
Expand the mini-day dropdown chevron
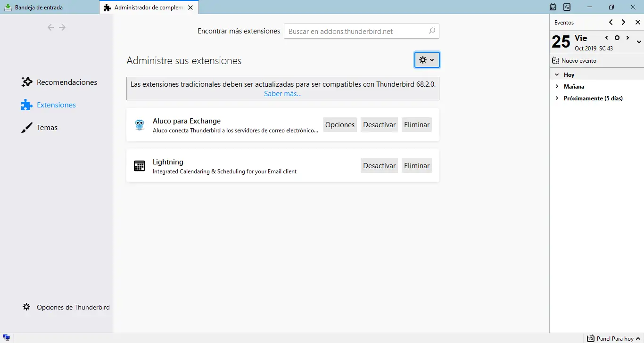tap(639, 42)
